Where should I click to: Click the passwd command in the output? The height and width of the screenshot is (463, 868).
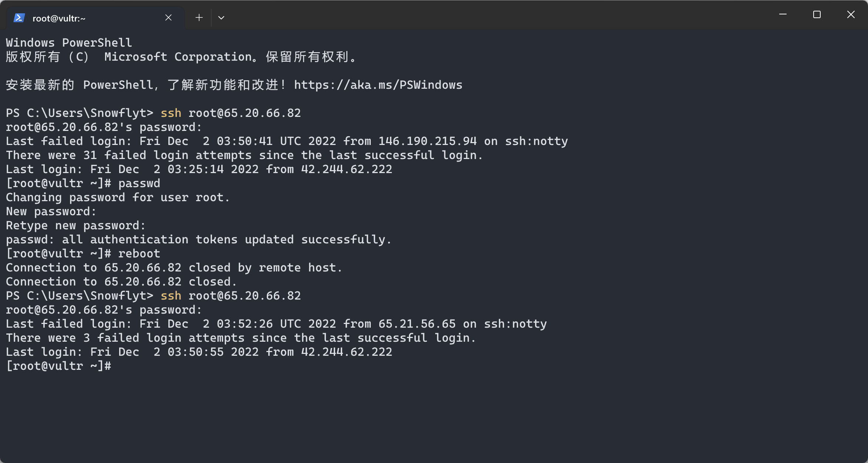click(139, 183)
